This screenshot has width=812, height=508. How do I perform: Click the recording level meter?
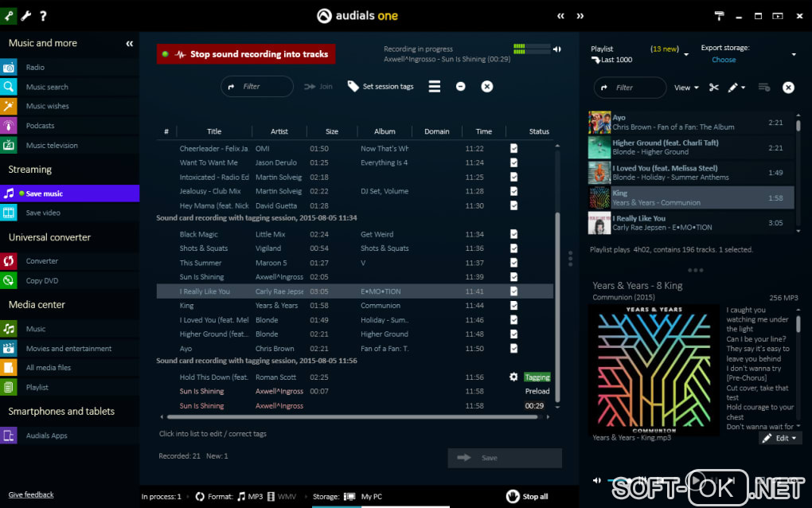(531, 49)
